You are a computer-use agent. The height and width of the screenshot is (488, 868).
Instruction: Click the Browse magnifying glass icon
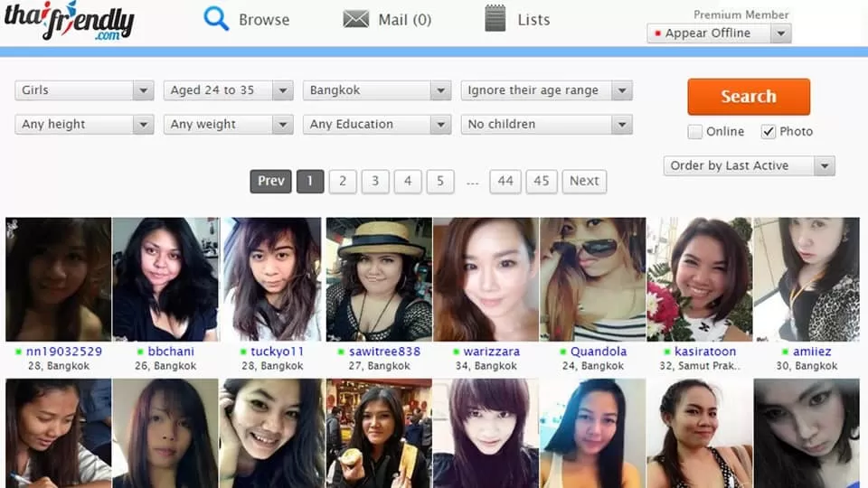tap(216, 19)
